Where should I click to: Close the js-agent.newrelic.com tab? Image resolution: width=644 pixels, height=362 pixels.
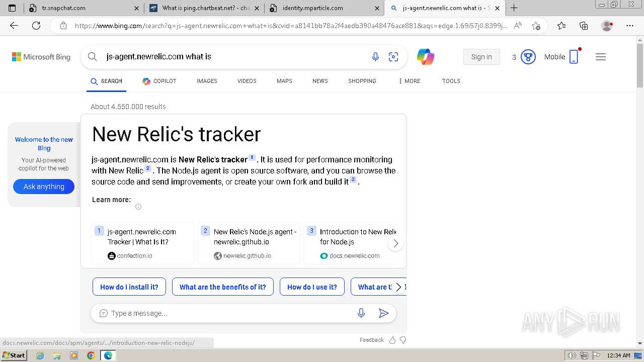pos(497,8)
